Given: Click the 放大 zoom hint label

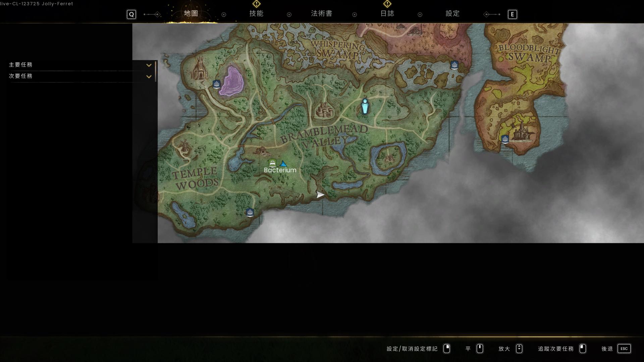Looking at the screenshot, I should (504, 349).
